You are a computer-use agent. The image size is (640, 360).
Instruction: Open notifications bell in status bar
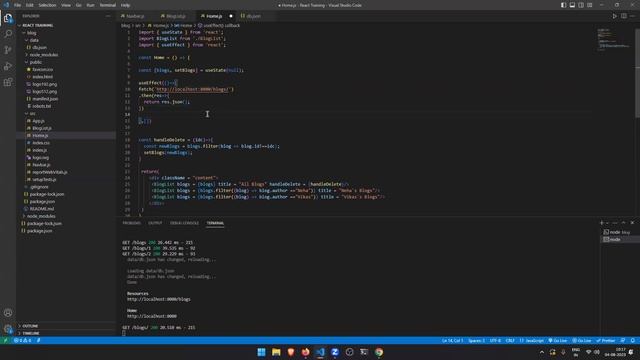point(633,340)
